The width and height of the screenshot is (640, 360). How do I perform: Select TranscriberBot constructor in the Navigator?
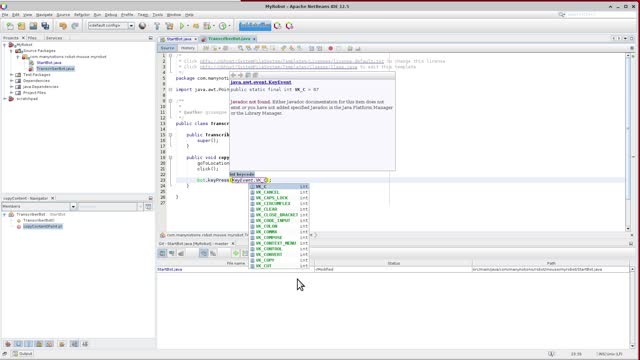click(x=38, y=220)
